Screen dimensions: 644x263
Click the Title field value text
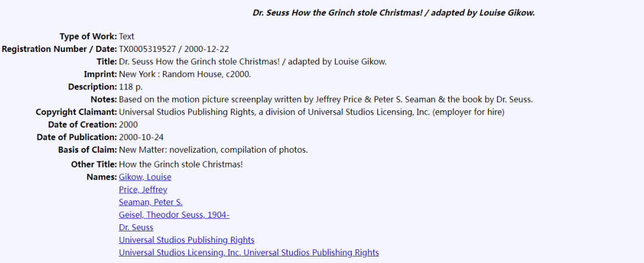click(253, 62)
